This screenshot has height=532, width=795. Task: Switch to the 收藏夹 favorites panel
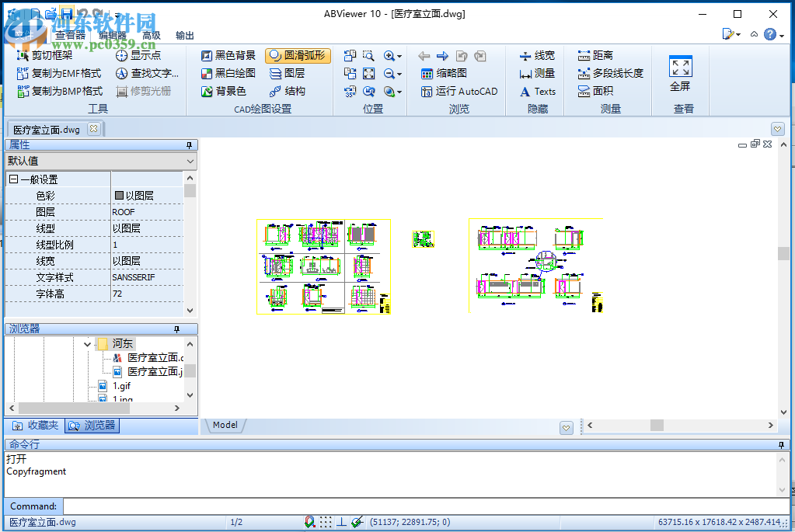37,426
